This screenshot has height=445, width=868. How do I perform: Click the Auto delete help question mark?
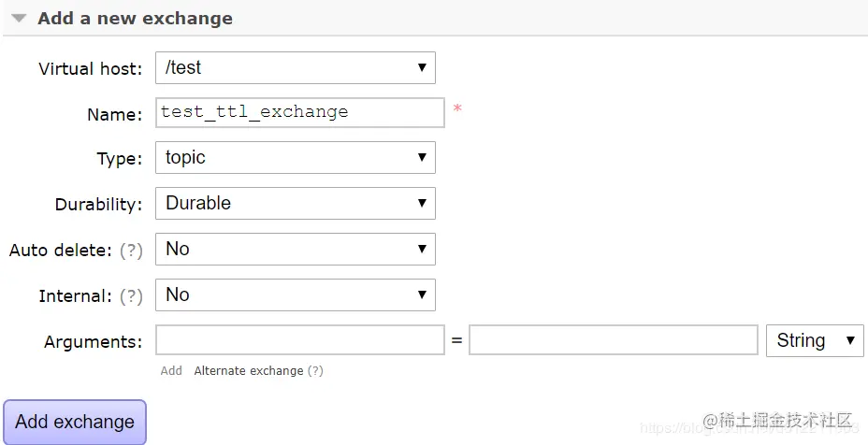[x=131, y=251]
